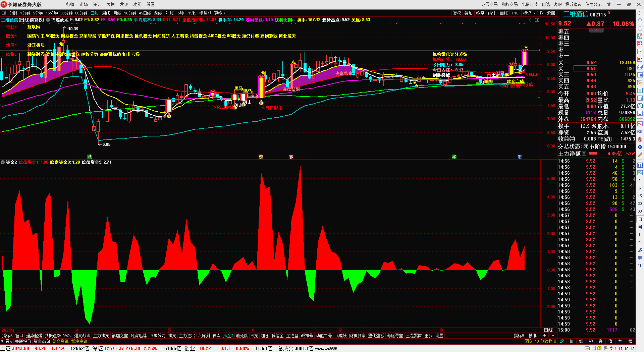Open the orange document sidebar icon

(640, 90)
